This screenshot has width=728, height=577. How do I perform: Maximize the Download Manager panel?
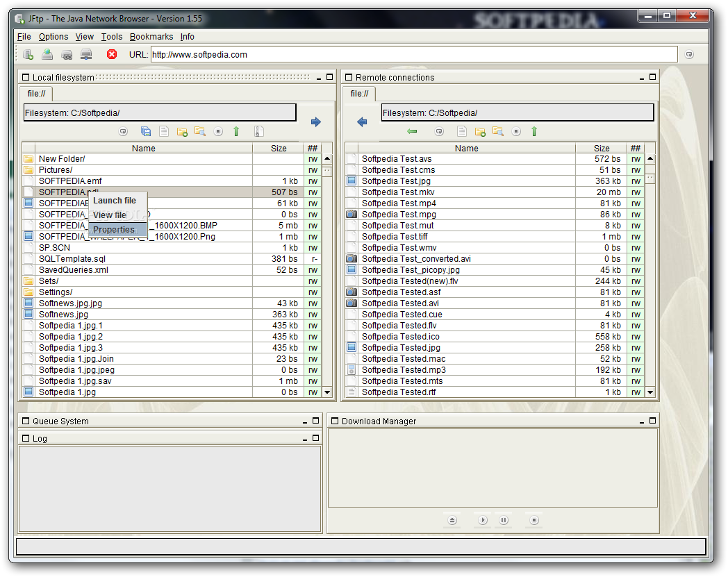652,421
